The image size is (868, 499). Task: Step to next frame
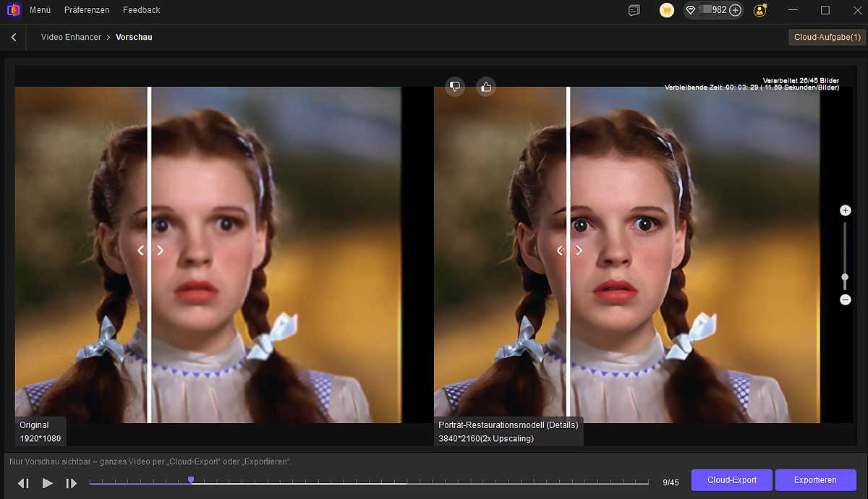click(x=71, y=483)
